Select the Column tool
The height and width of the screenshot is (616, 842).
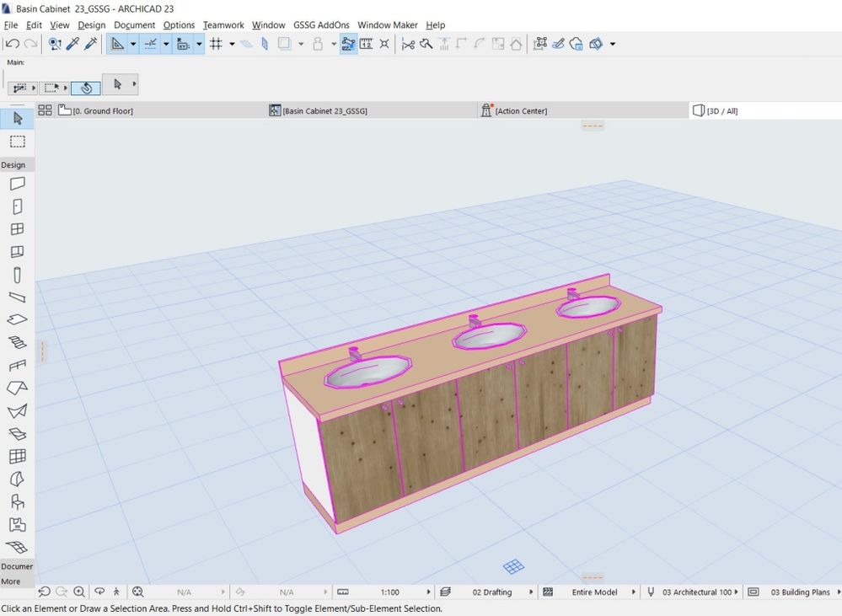pyautogui.click(x=18, y=275)
